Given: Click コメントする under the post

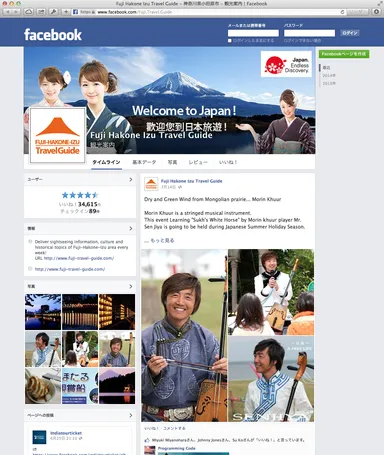Looking at the screenshot, I should 174,428.
